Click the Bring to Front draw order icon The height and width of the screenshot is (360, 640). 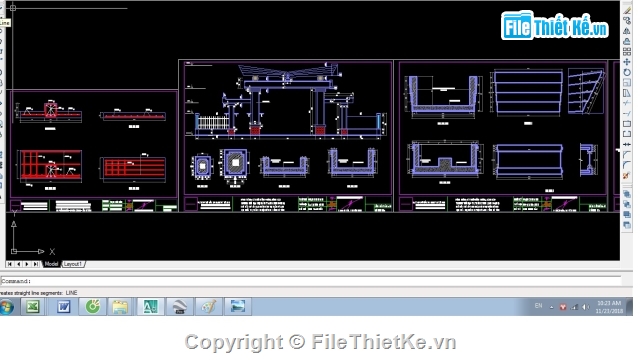[x=627, y=194]
